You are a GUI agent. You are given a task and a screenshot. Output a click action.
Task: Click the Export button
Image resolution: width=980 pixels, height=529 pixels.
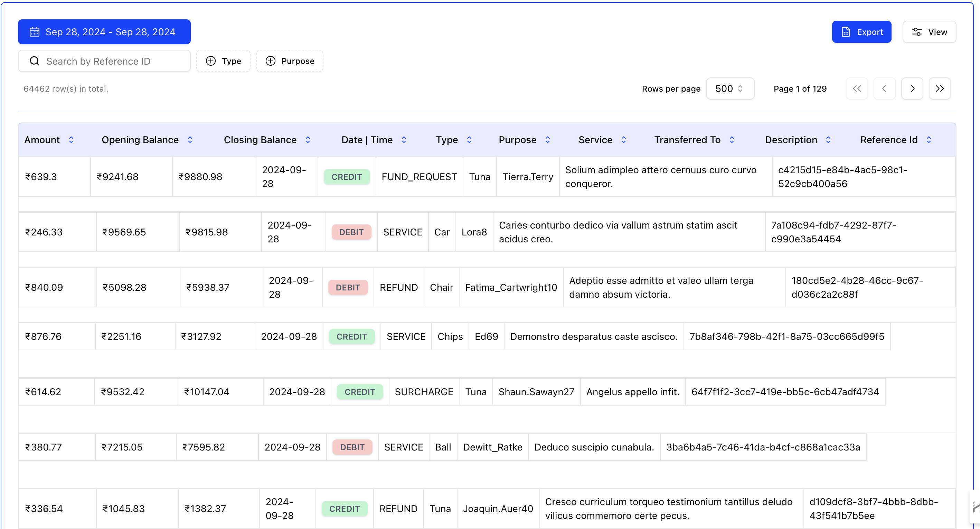pos(861,32)
